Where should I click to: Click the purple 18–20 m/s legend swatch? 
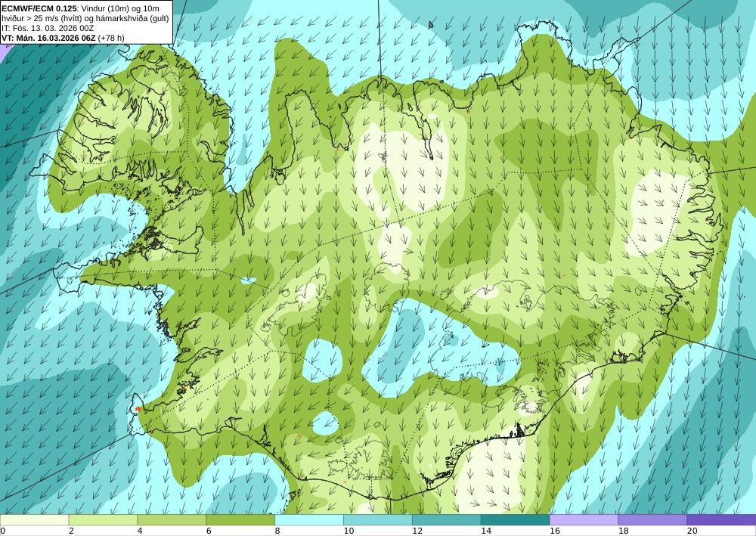tap(652, 519)
